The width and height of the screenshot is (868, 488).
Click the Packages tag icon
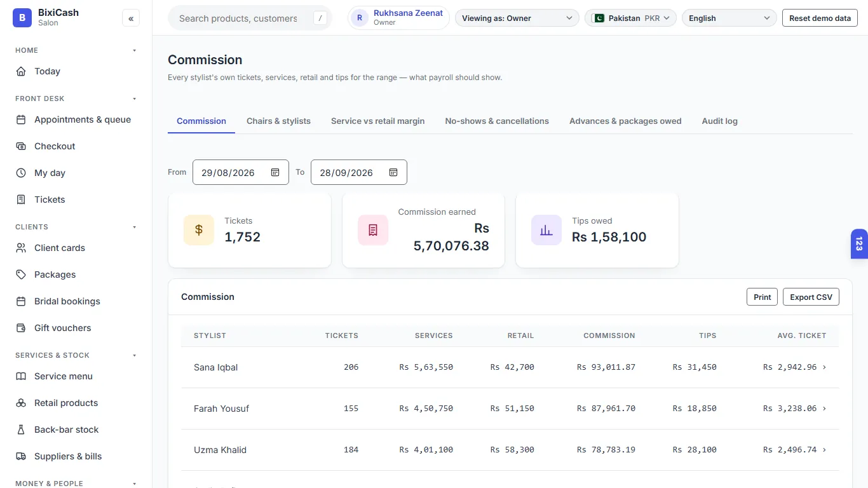click(21, 274)
